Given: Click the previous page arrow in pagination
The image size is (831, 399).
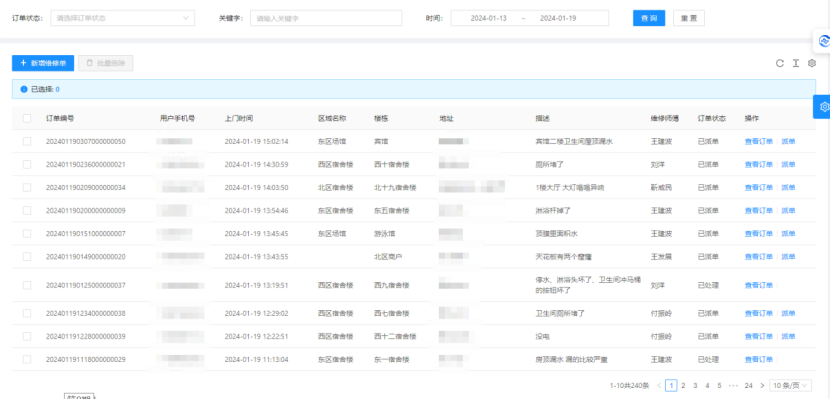Looking at the screenshot, I should 659,386.
